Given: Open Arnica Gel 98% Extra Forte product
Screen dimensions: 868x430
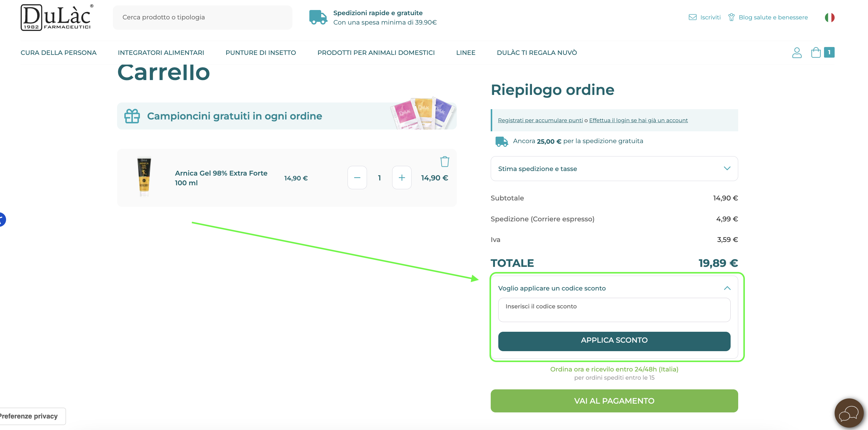Looking at the screenshot, I should coord(221,178).
